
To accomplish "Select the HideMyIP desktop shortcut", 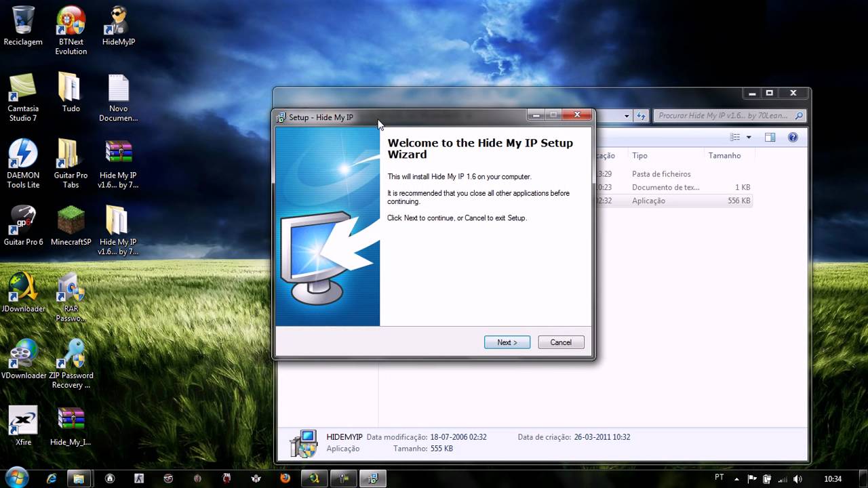I will [119, 26].
